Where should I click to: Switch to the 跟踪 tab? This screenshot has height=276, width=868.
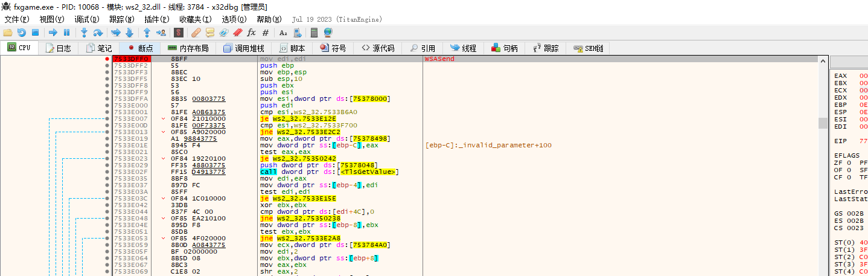click(x=546, y=48)
